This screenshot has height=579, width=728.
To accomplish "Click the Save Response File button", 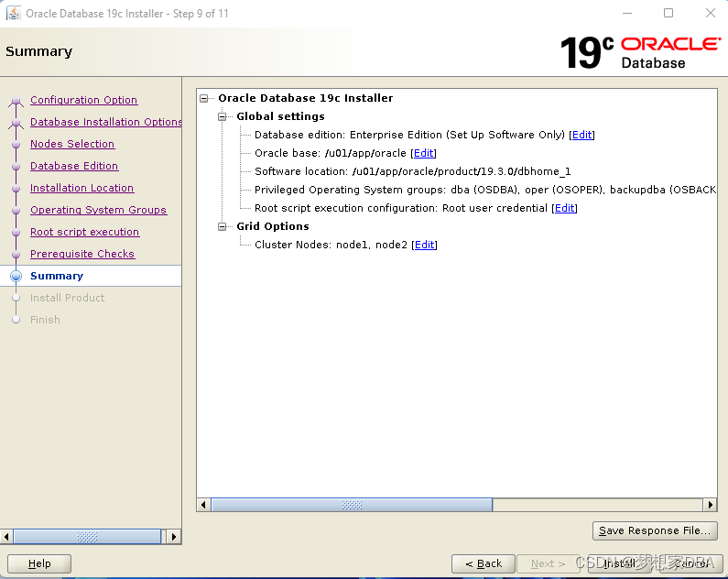I will pos(655,530).
